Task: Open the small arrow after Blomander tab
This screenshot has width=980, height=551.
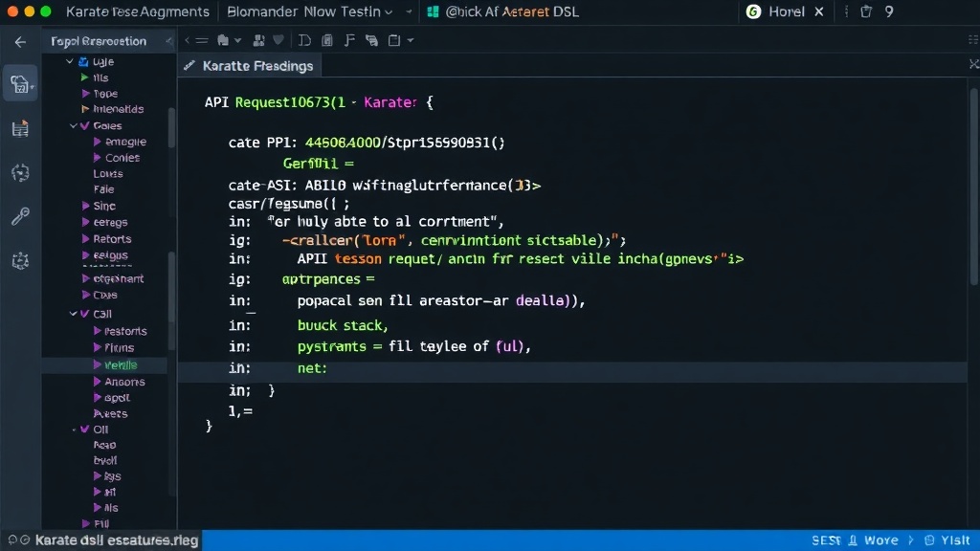Action: [409, 11]
